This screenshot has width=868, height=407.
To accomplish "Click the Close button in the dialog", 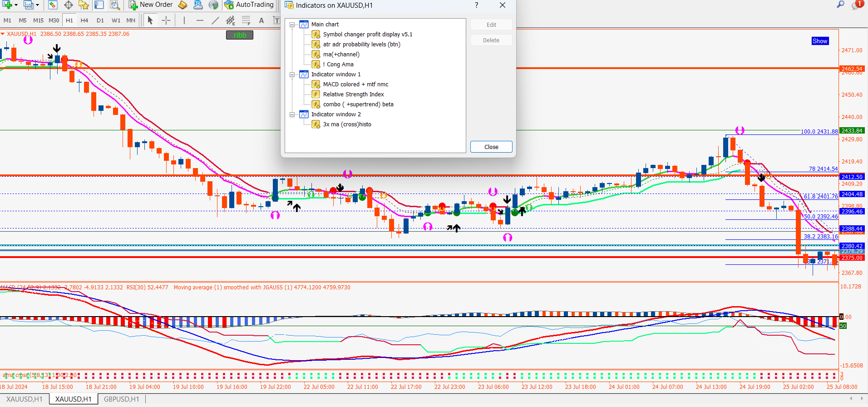I will click(x=491, y=147).
